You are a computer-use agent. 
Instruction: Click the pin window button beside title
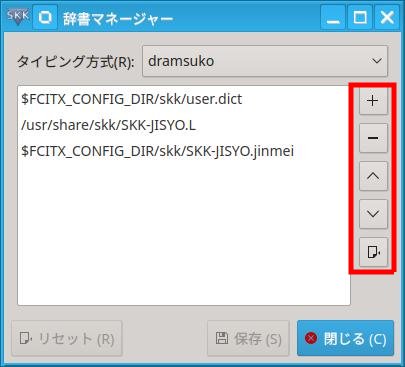45,17
